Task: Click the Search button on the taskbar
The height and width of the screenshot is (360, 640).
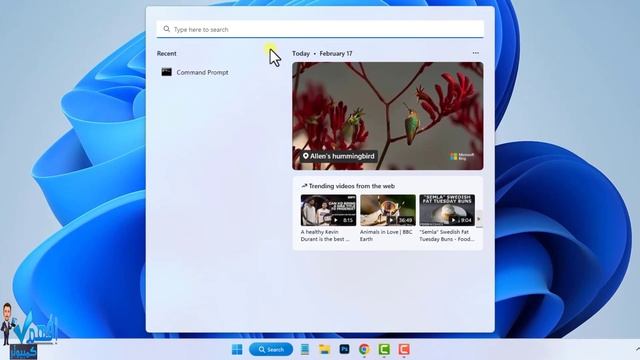Action: [271, 349]
